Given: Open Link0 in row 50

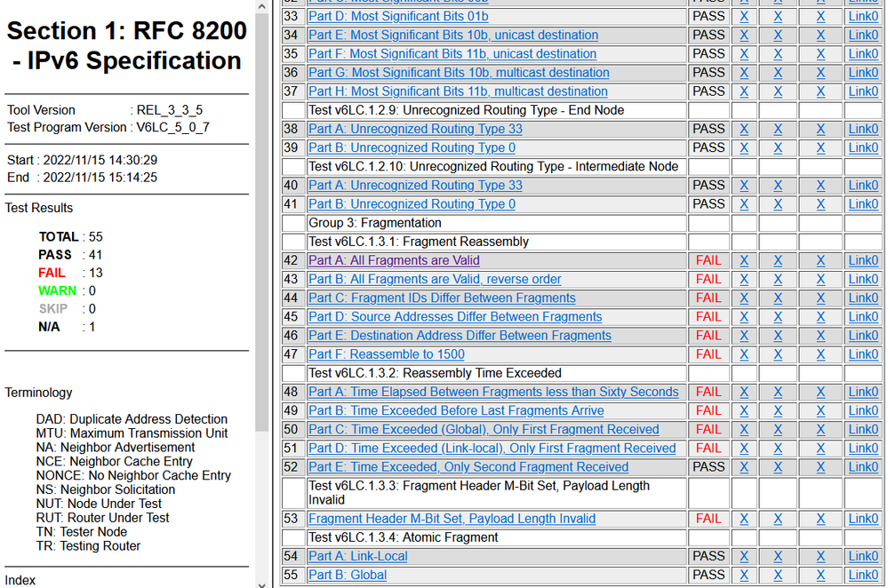Looking at the screenshot, I should pyautogui.click(x=863, y=430).
